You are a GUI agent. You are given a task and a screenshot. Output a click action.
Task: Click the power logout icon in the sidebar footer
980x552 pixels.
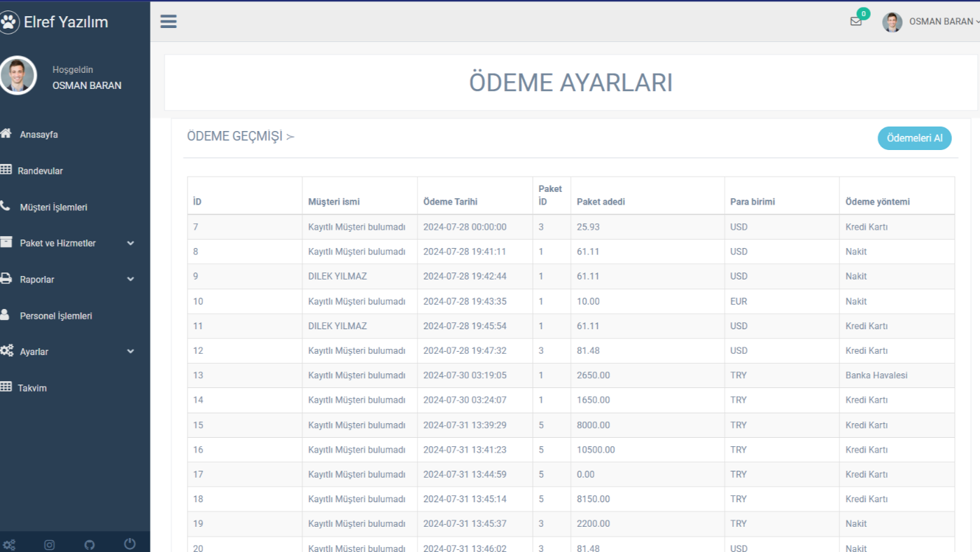point(129,544)
